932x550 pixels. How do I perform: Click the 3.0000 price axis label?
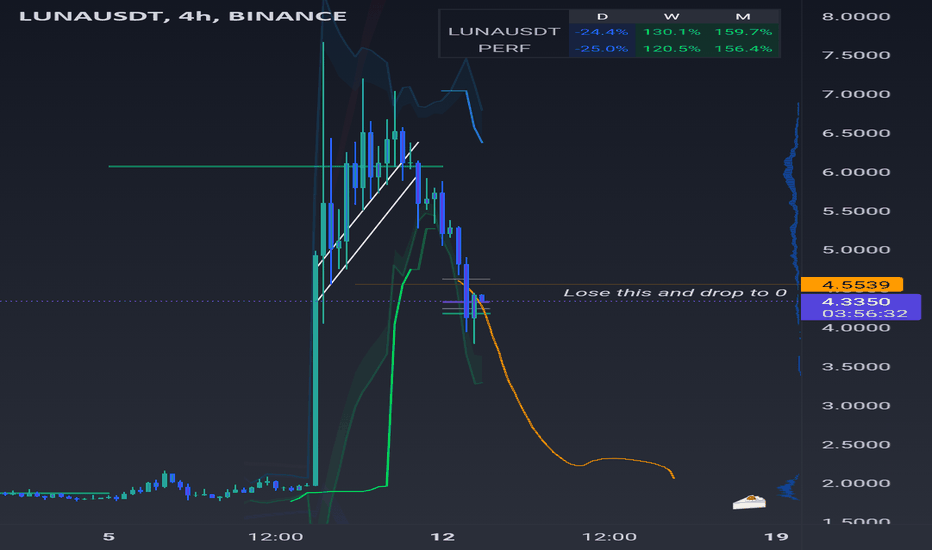click(x=856, y=406)
